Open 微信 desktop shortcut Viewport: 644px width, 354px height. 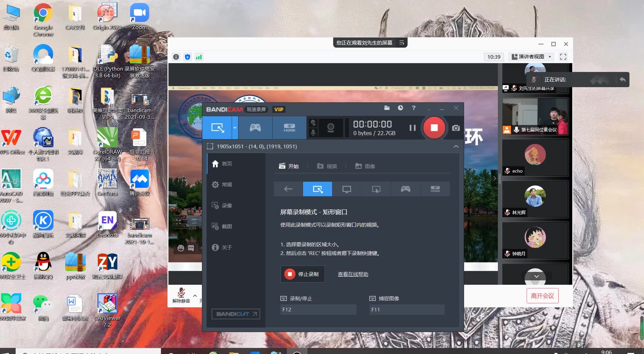[43, 307]
